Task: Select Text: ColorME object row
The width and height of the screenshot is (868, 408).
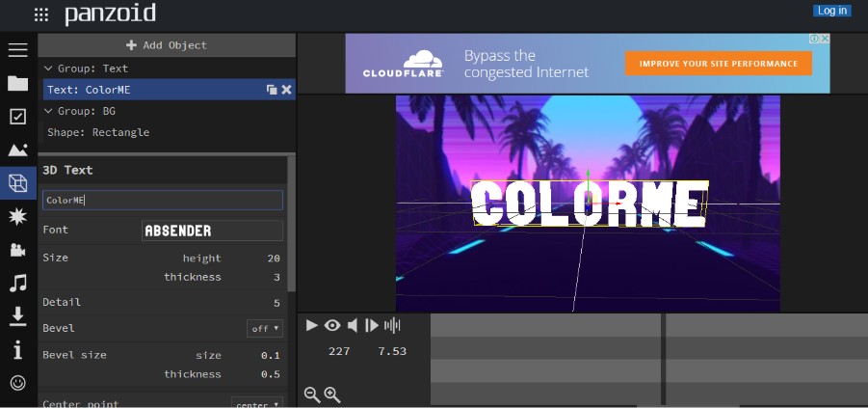Action: (x=170, y=90)
